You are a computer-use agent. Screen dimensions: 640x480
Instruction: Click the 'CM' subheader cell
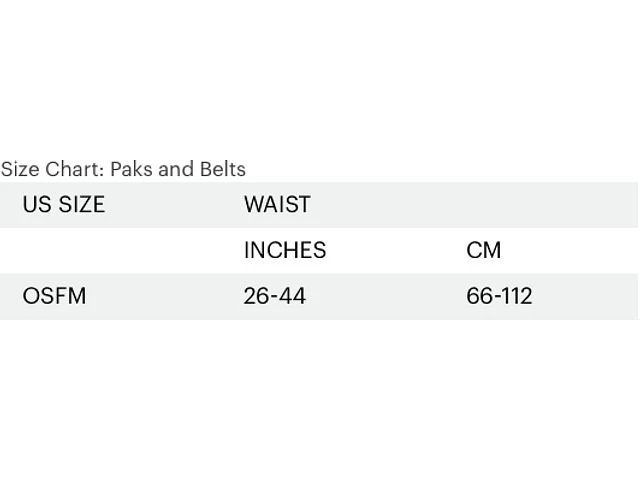(484, 250)
